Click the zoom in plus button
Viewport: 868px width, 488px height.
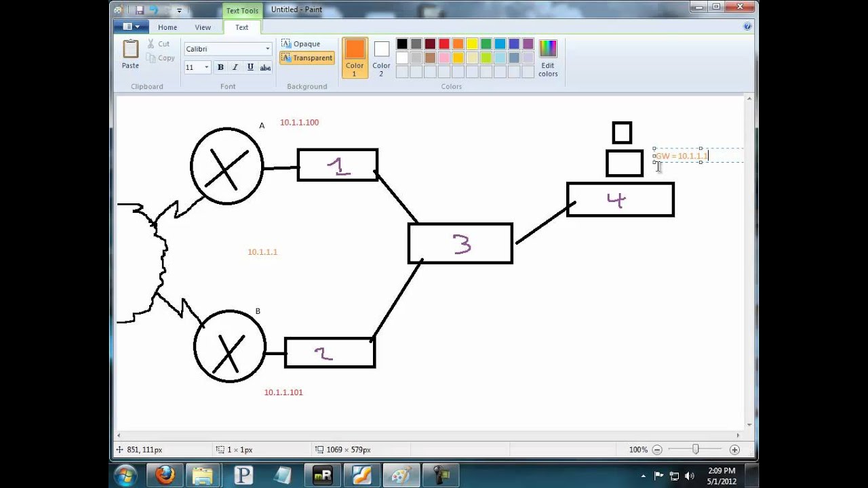[x=734, y=449]
